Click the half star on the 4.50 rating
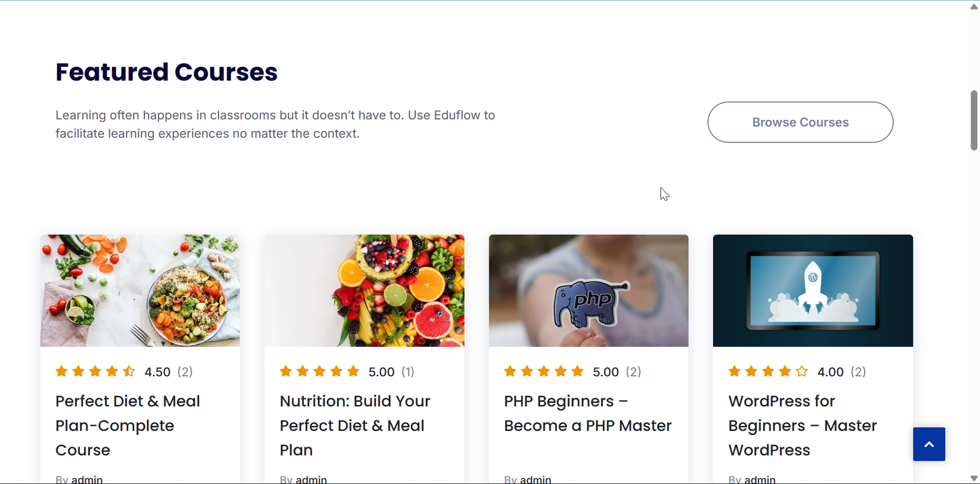 point(129,371)
